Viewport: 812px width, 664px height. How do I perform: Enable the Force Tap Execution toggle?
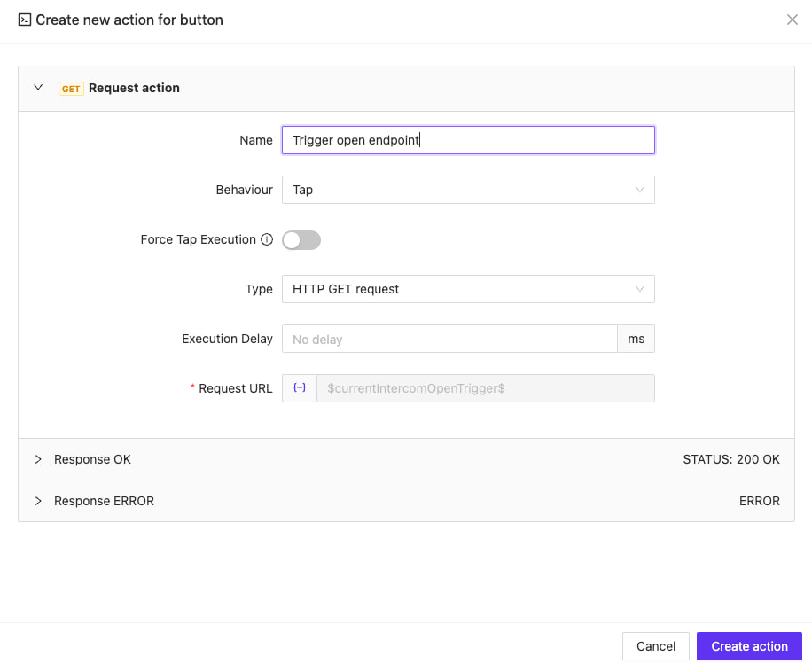(301, 239)
